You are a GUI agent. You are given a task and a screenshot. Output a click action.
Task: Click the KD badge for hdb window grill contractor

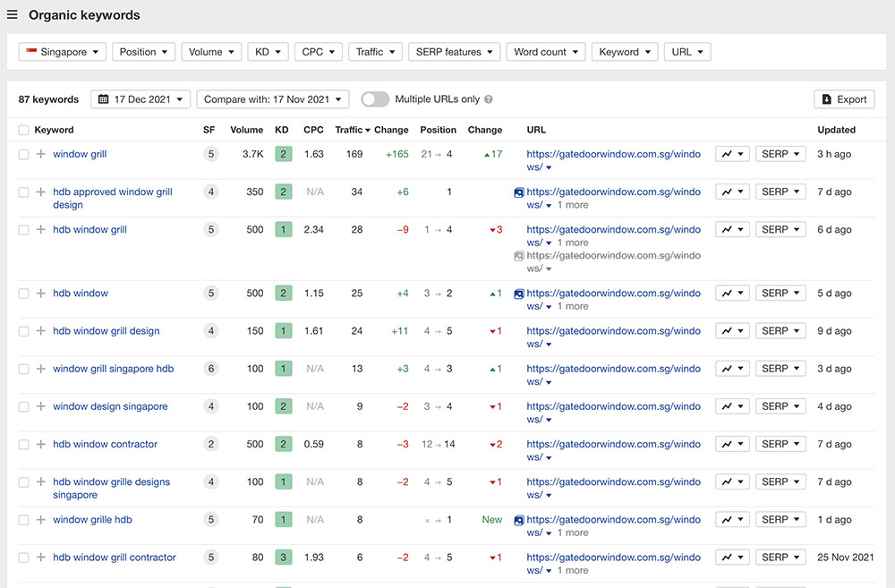tap(283, 558)
